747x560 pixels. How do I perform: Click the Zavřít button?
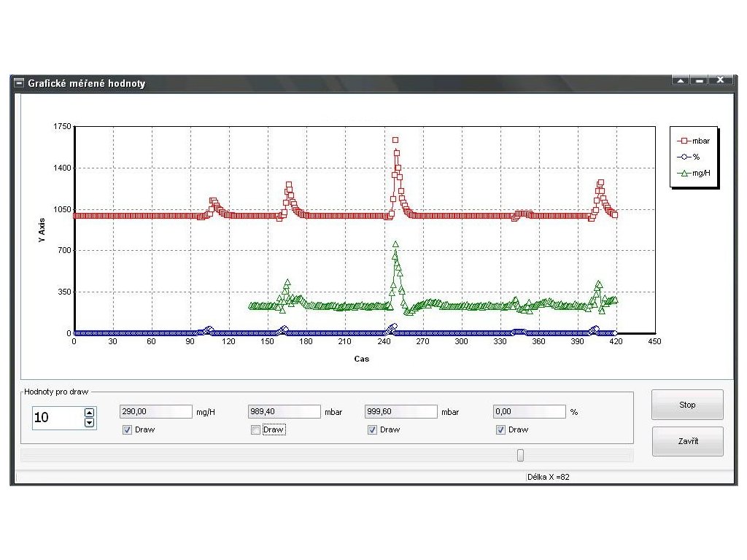[x=687, y=441]
